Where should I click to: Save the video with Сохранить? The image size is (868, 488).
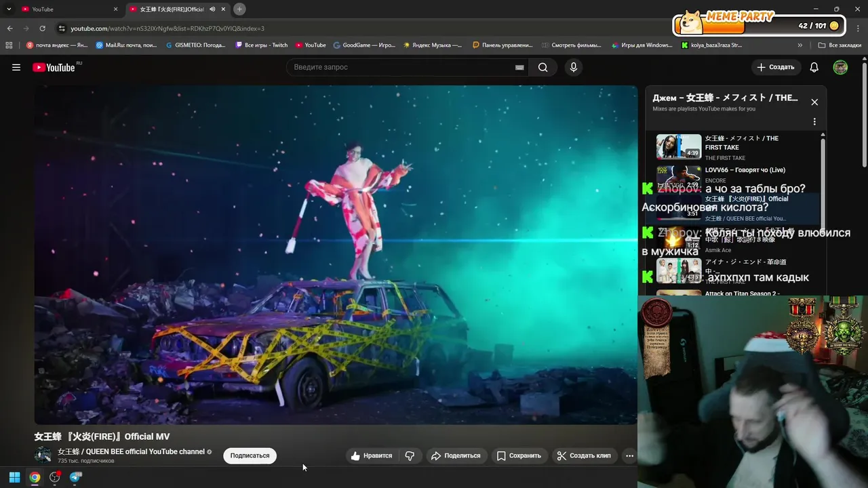[x=519, y=455]
